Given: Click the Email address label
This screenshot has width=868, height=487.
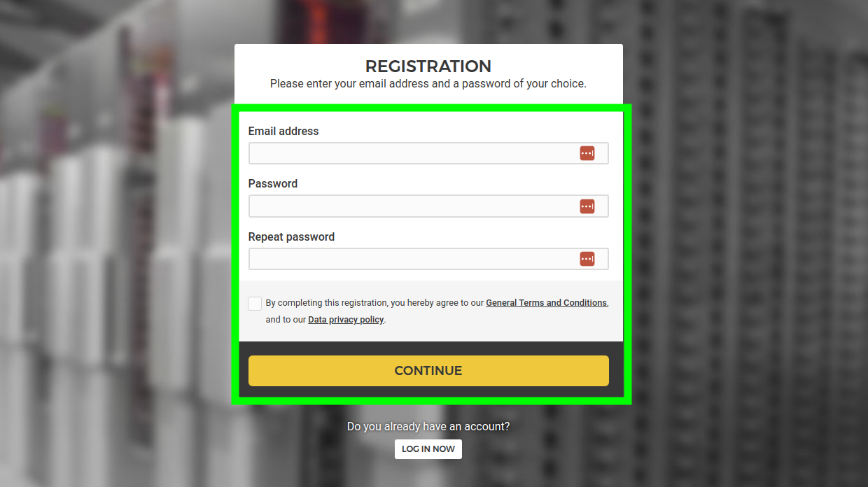Looking at the screenshot, I should (x=283, y=131).
